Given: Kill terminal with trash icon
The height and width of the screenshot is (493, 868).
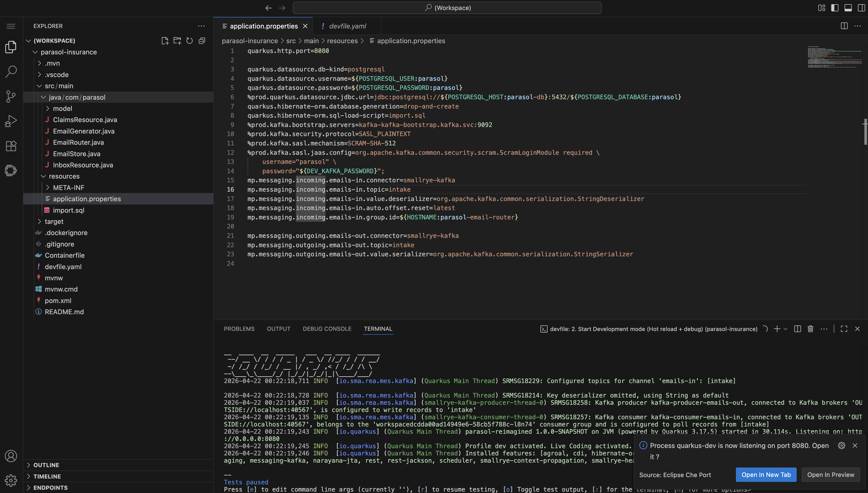Looking at the screenshot, I should [810, 329].
